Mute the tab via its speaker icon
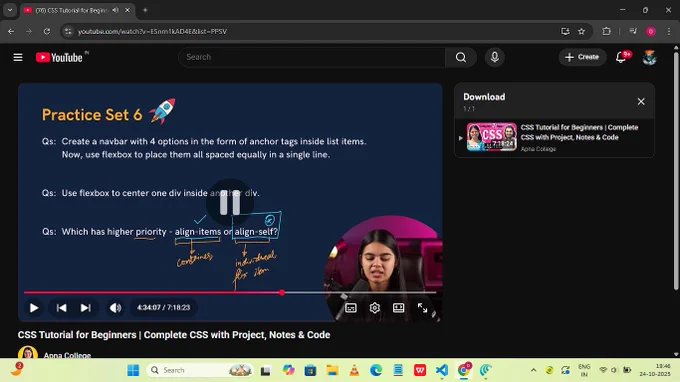Screen dimensions: 680x382 pyautogui.click(x=115, y=10)
